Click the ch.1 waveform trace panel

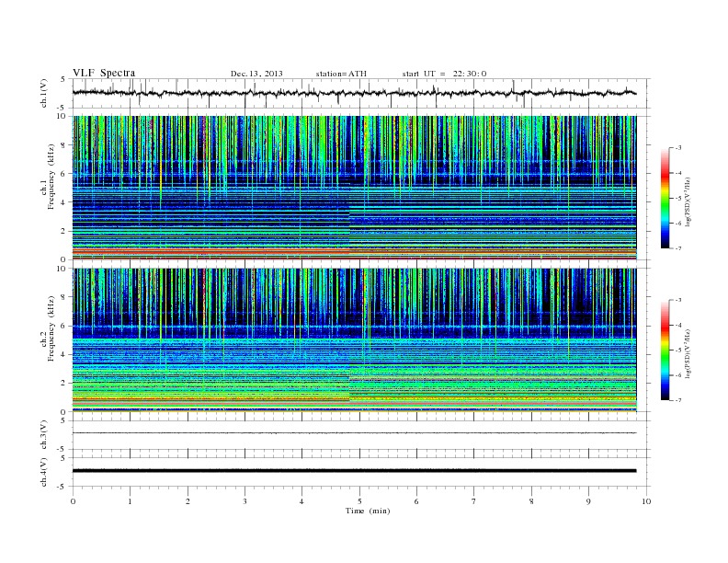(x=361, y=93)
